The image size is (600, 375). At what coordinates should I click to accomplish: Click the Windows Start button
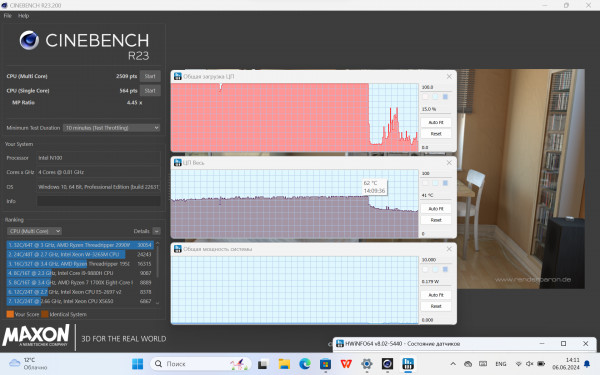tap(137, 364)
